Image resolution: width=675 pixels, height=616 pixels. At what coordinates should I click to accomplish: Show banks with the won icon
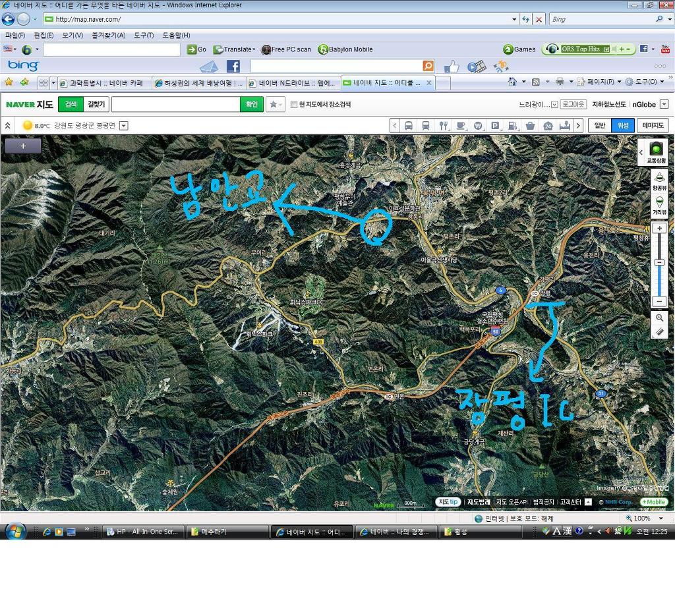[478, 126]
